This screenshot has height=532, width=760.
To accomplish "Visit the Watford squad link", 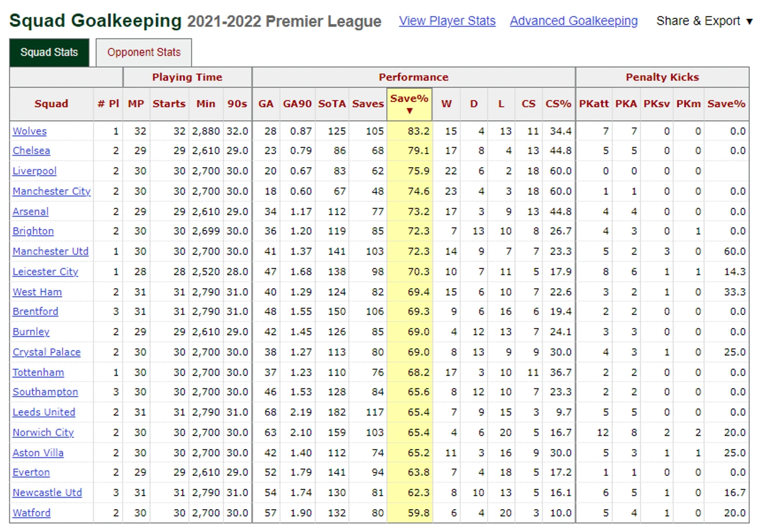I will click(32, 513).
